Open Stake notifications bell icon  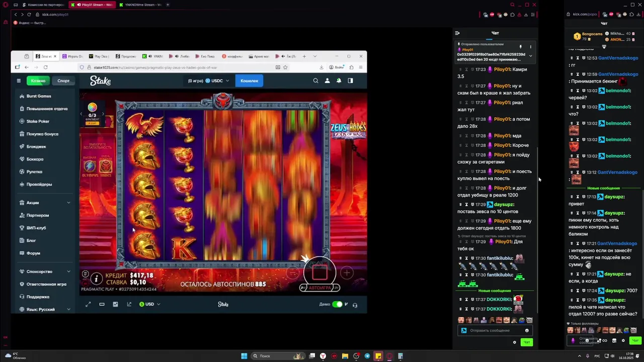tap(339, 80)
